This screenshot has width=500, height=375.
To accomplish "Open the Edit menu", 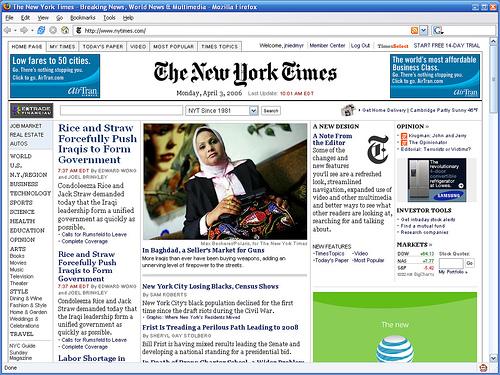I will click(x=25, y=18).
